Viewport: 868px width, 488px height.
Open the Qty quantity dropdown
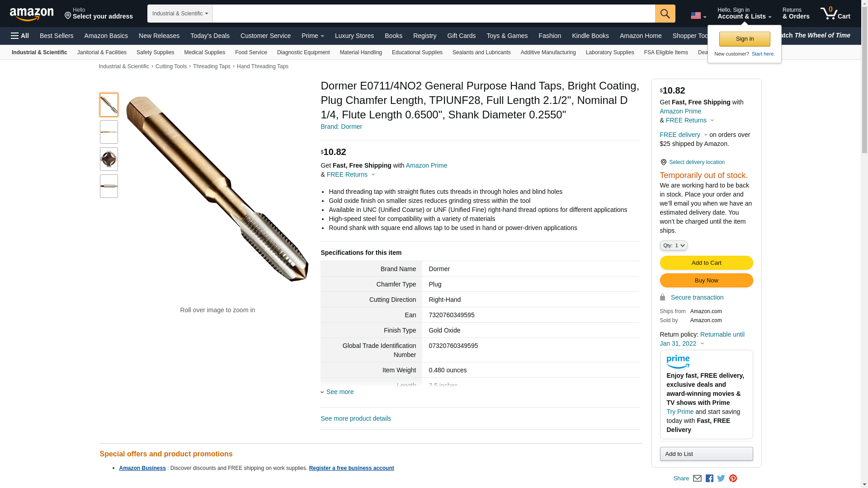pos(674,245)
